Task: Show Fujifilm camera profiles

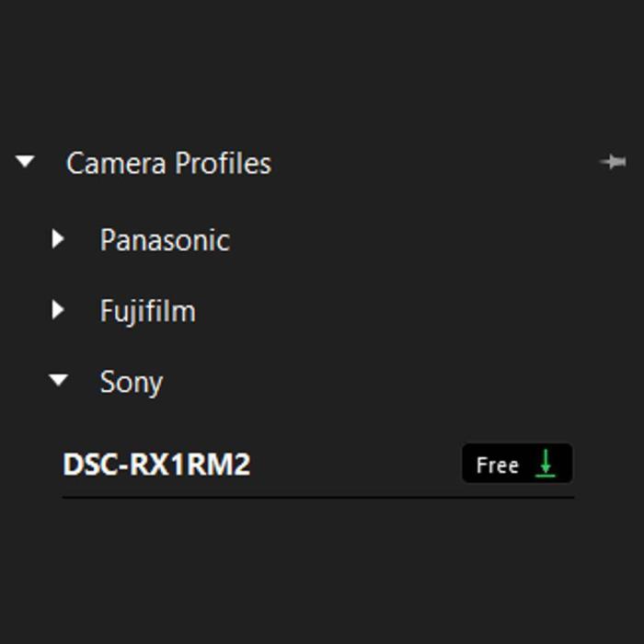Action: [59, 310]
